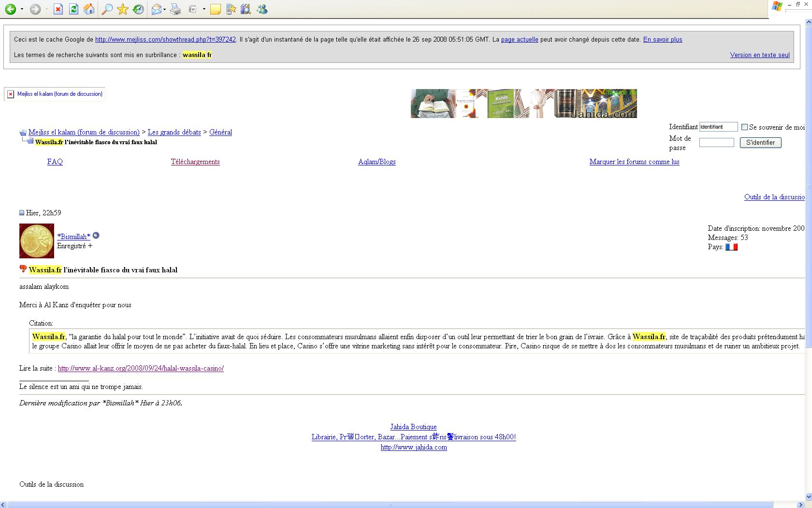This screenshot has width=812, height=508.
Task: Expand the Edit with Word dropdown arrow
Action: pyautogui.click(x=204, y=9)
